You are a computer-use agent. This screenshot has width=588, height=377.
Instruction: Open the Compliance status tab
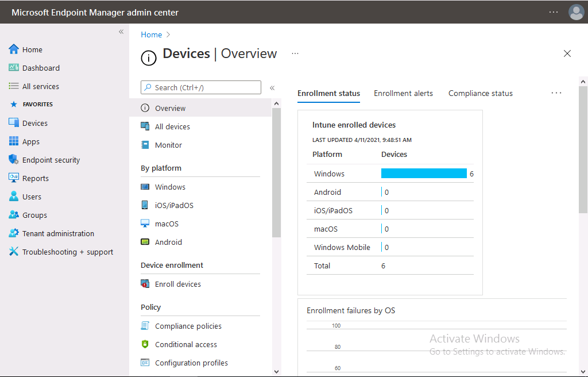481,94
